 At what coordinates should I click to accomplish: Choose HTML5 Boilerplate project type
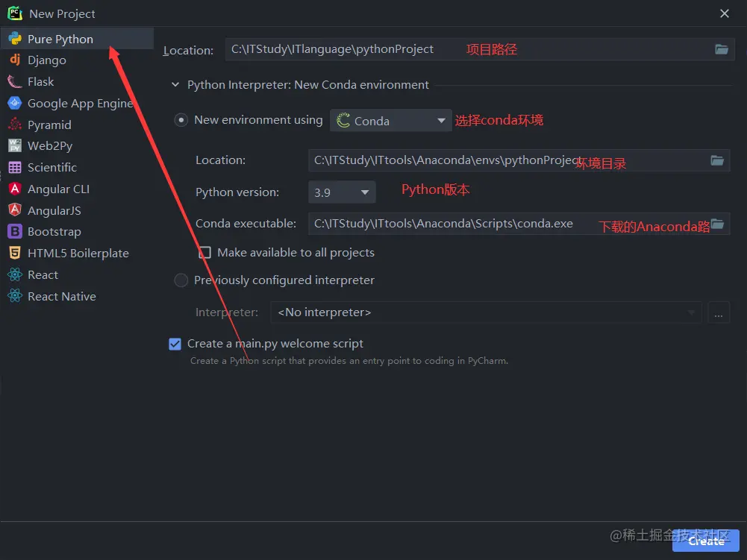pos(77,253)
